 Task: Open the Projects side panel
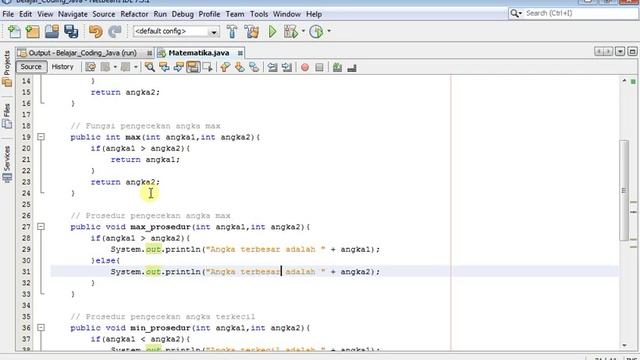[x=7, y=69]
